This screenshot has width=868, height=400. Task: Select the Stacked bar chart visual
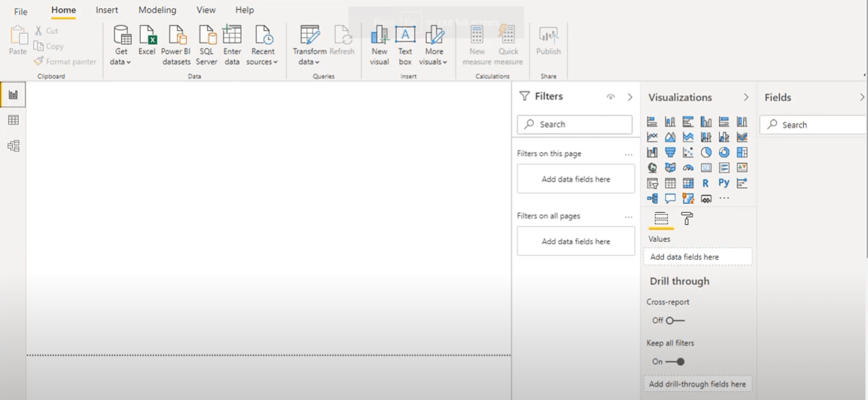(x=652, y=121)
